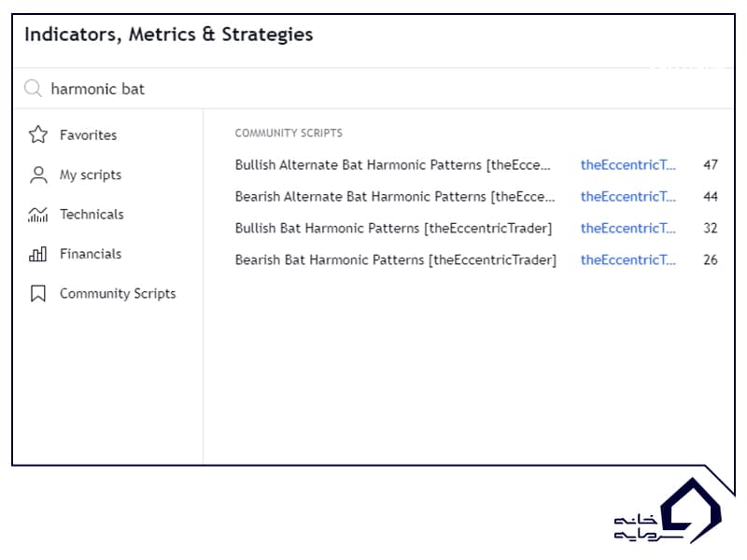This screenshot has width=747, height=560.
Task: Switch to Financials category
Action: pos(90,254)
